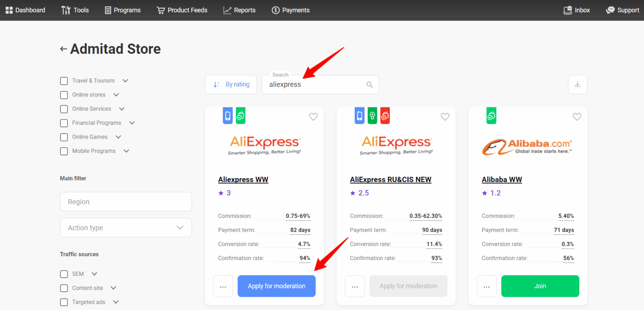Open Support chat via the speech bubble icon
This screenshot has height=310, width=644.
click(610, 10)
